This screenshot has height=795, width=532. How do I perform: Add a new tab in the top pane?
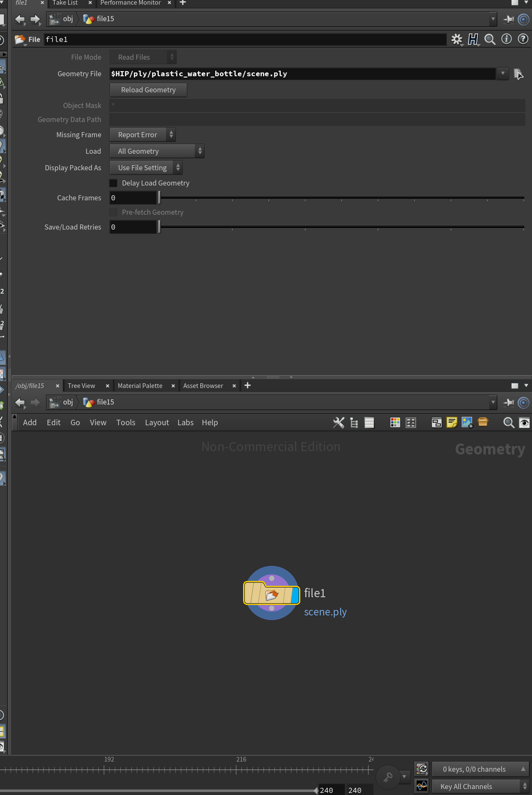pyautogui.click(x=183, y=3)
